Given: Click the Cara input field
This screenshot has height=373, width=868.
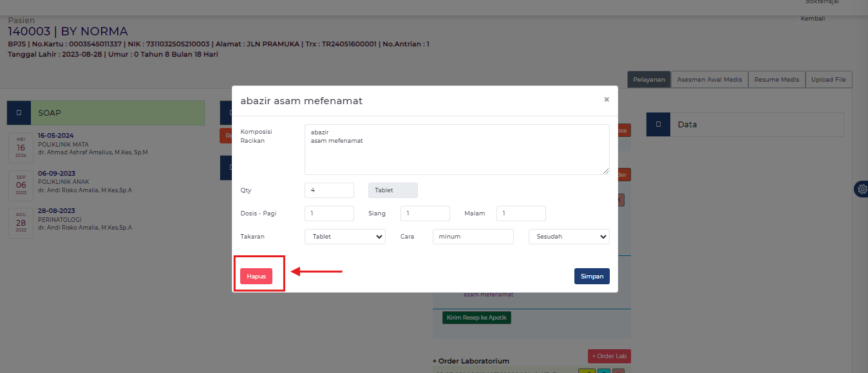Looking at the screenshot, I should (x=473, y=237).
